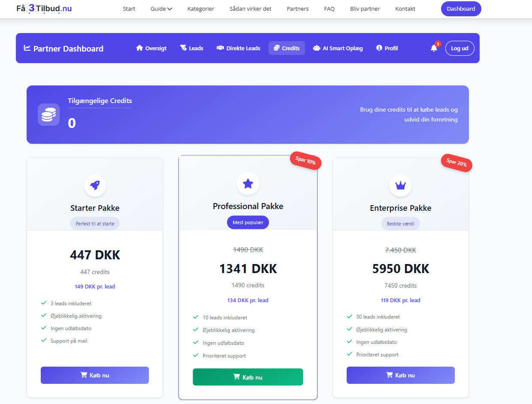
Task: Click the Starter Pakke rocket icon
Action: [x=95, y=185]
